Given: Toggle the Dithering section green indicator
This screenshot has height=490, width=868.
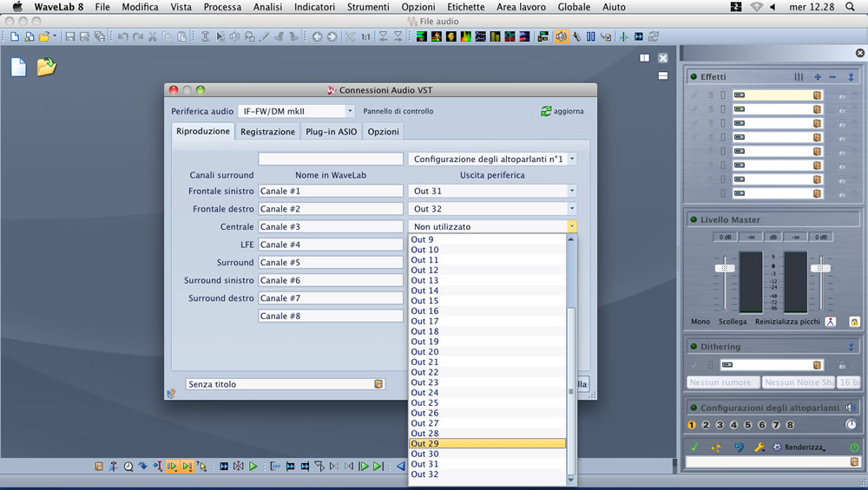Looking at the screenshot, I should (693, 347).
